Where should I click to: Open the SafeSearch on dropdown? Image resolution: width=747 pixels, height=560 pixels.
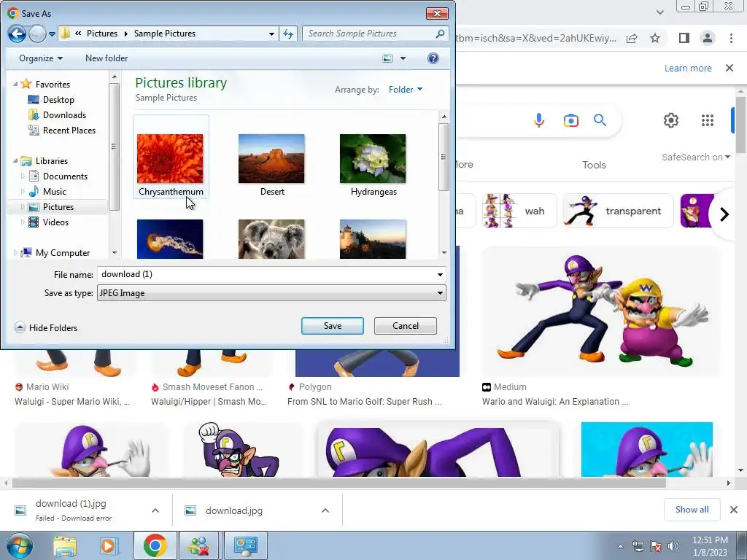point(695,157)
